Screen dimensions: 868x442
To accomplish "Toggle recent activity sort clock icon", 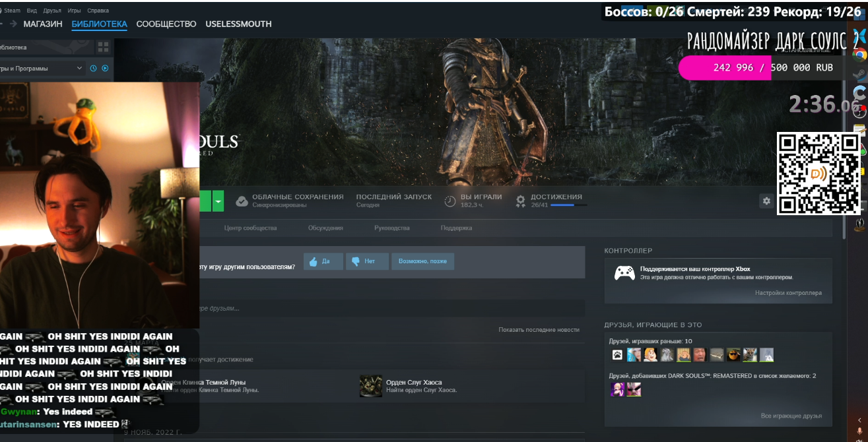I will [93, 68].
